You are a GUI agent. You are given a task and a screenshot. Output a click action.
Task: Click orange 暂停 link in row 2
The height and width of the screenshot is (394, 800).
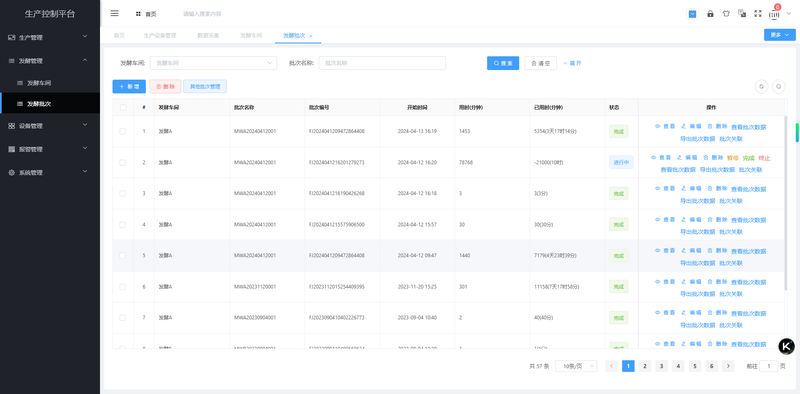click(x=733, y=158)
